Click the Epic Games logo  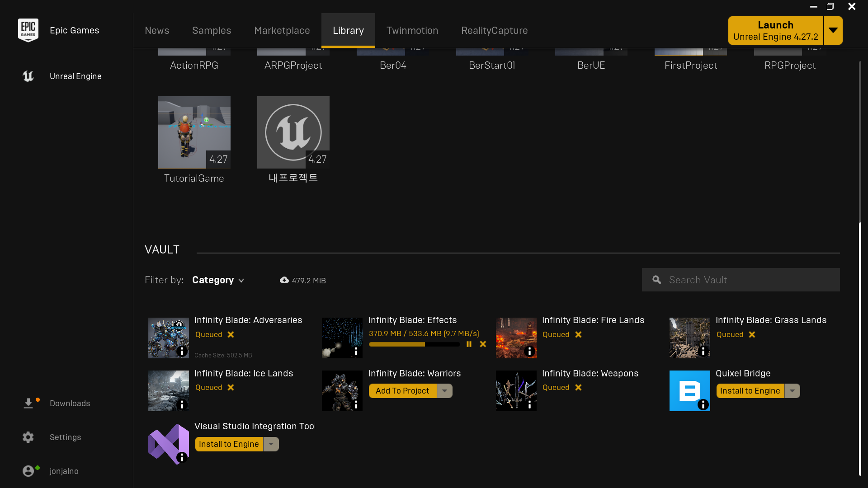[28, 30]
